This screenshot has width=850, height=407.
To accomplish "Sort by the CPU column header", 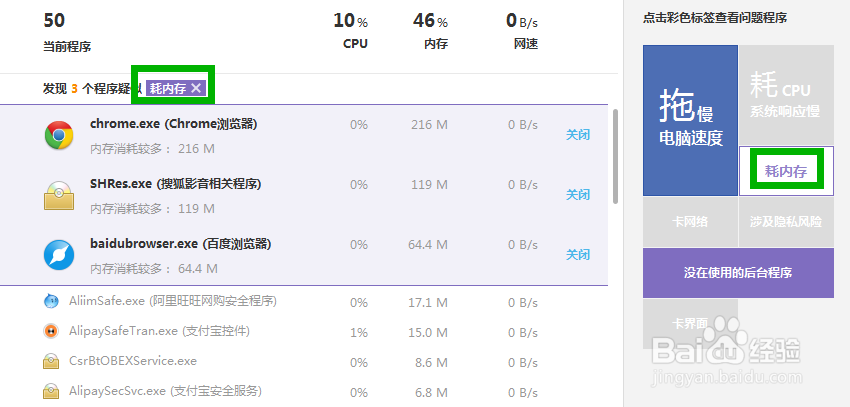I will point(356,44).
